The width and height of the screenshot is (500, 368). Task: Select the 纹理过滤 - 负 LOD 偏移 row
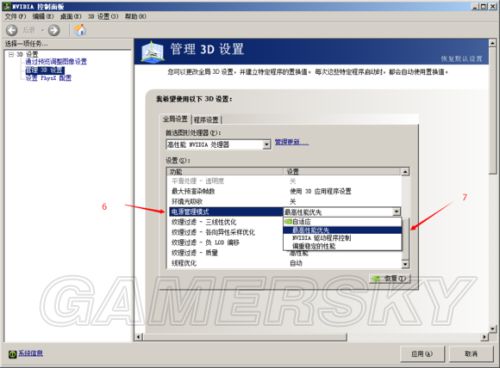[x=226, y=243]
